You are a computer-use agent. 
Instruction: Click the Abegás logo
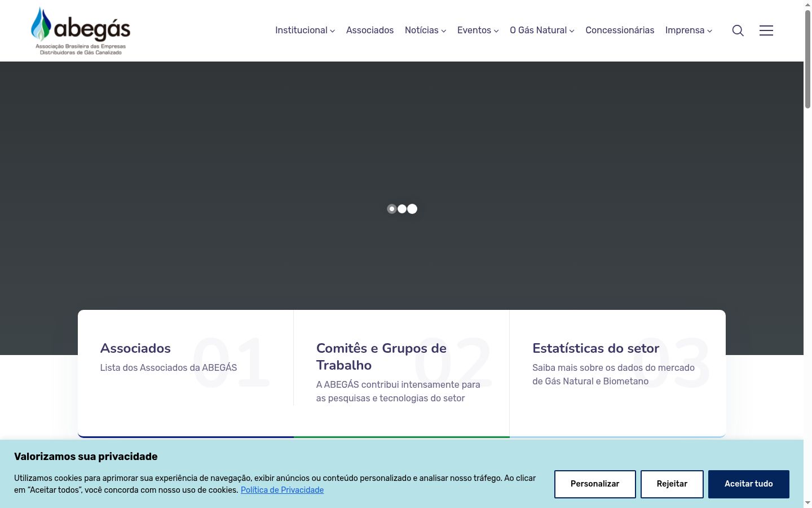[81, 30]
